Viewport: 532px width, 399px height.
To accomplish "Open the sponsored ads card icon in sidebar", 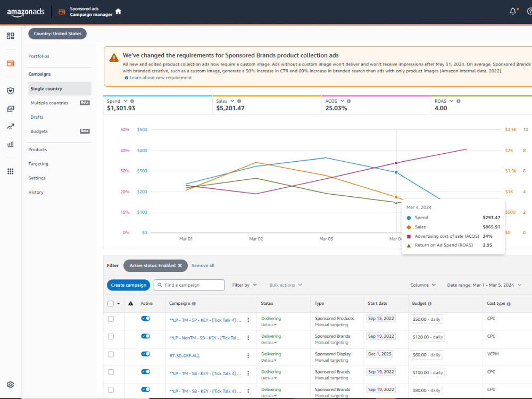I will tap(11, 63).
